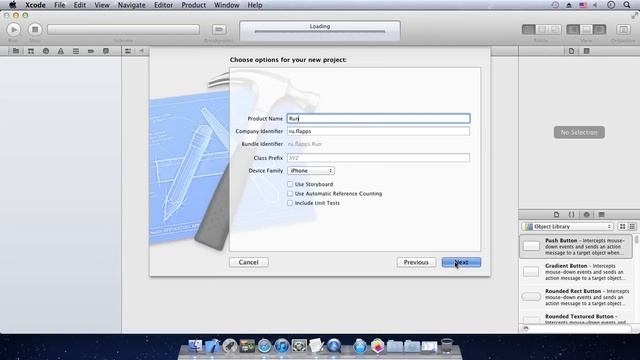Click the back arrow in jump bar
The width and height of the screenshot is (640, 360).
[x=142, y=51]
